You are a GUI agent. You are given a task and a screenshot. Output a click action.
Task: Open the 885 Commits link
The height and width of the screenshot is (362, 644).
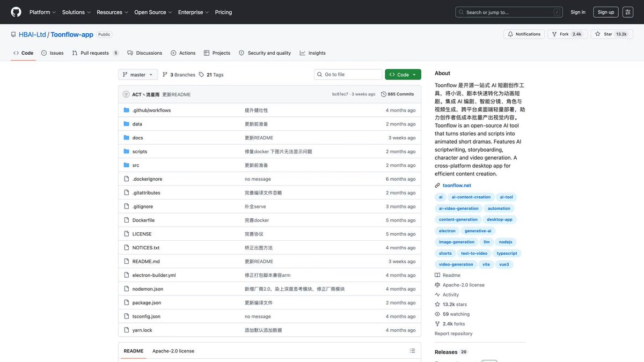pos(398,94)
